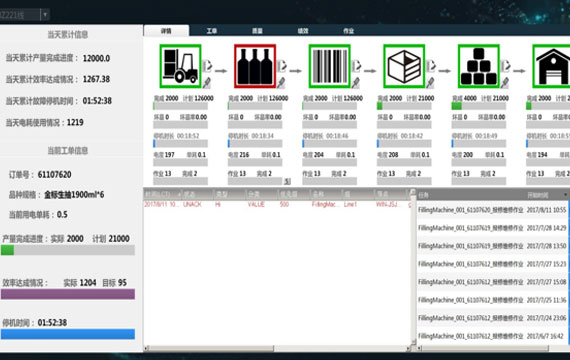Switch to the 质量 tab
The height and width of the screenshot is (360, 570).
(257, 31)
